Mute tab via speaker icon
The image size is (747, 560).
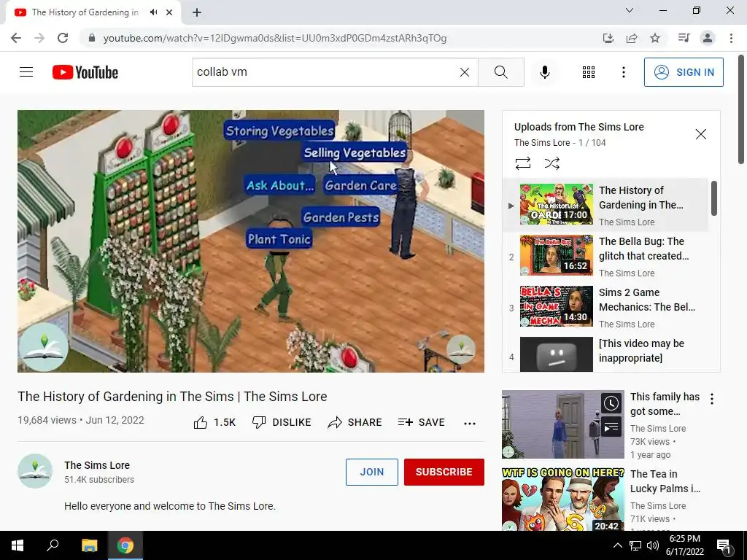tap(153, 12)
